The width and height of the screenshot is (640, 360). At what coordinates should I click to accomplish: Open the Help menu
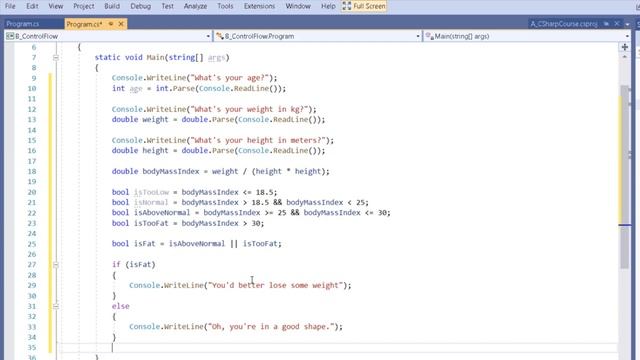coord(328,6)
